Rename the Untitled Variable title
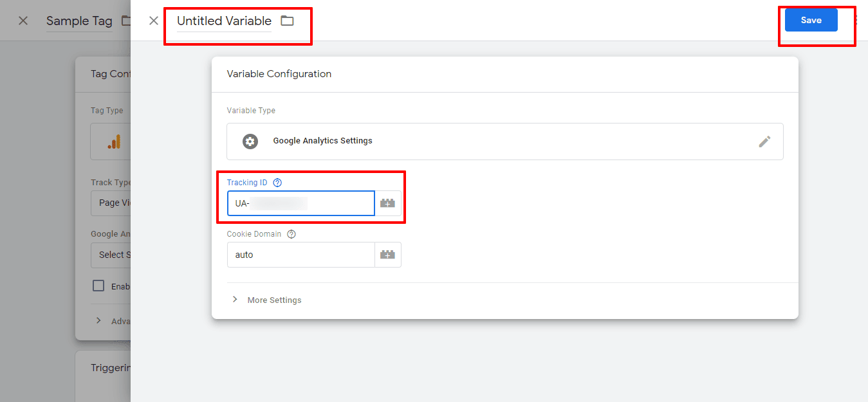The height and width of the screenshot is (402, 868). click(224, 21)
